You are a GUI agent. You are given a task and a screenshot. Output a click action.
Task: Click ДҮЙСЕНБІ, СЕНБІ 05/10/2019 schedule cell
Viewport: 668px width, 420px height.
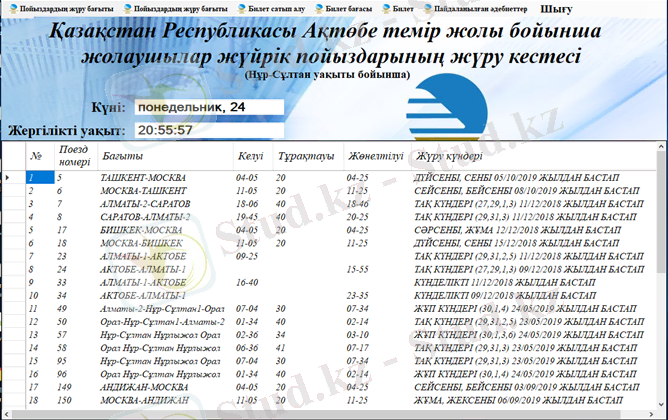click(533, 178)
